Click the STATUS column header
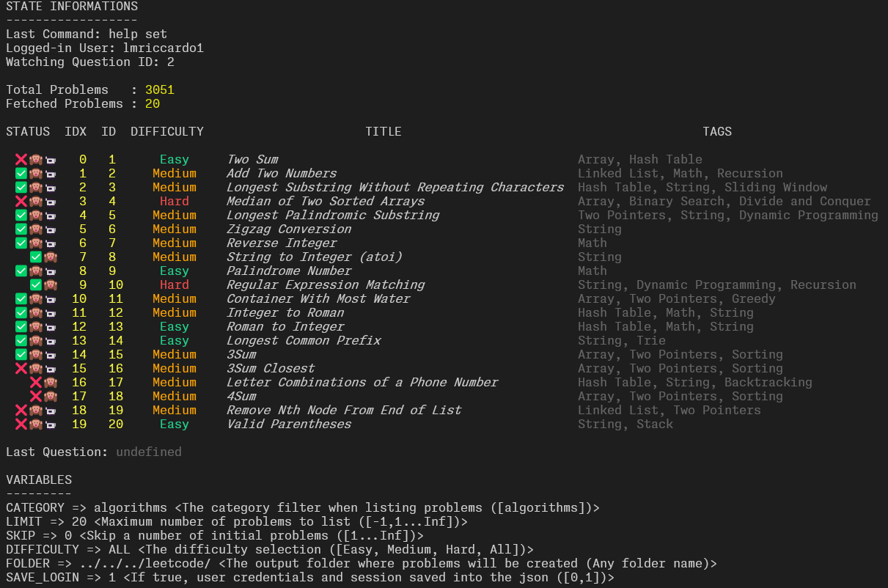 (28, 131)
